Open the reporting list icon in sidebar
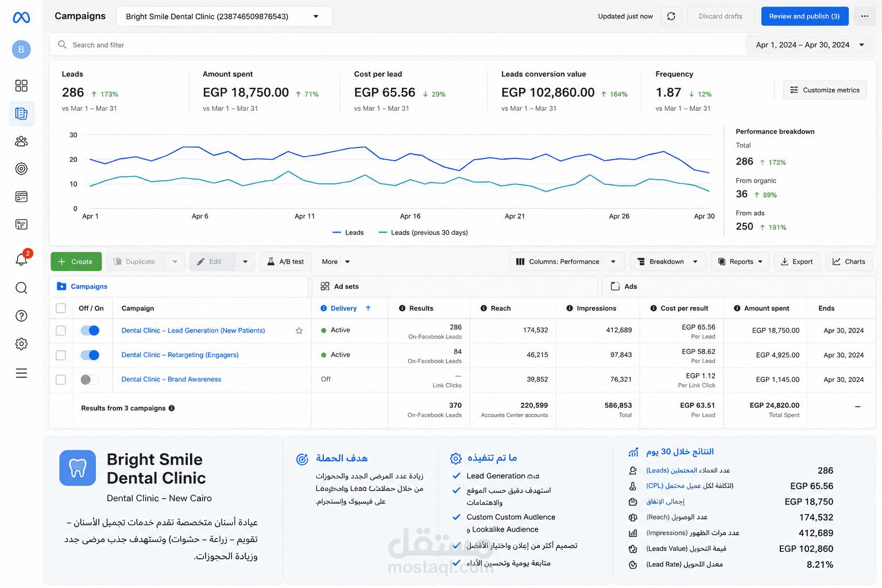This screenshot has width=882, height=588. (x=21, y=225)
